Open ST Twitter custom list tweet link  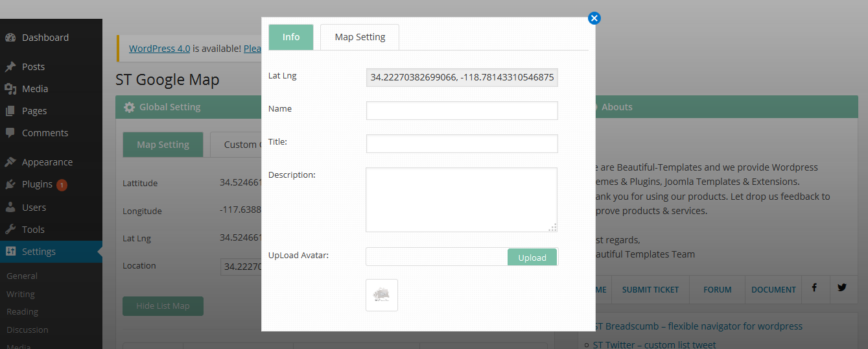[654, 344]
